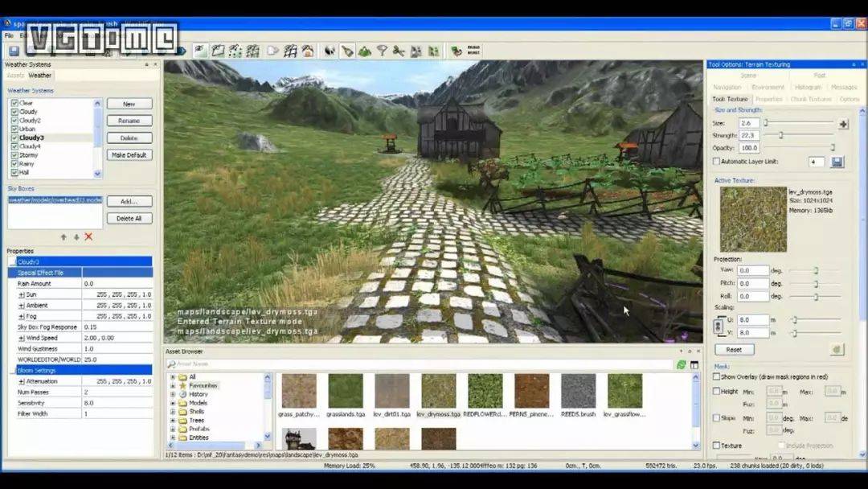868x489 pixels.
Task: Expand the Sun property row
Action: point(22,295)
